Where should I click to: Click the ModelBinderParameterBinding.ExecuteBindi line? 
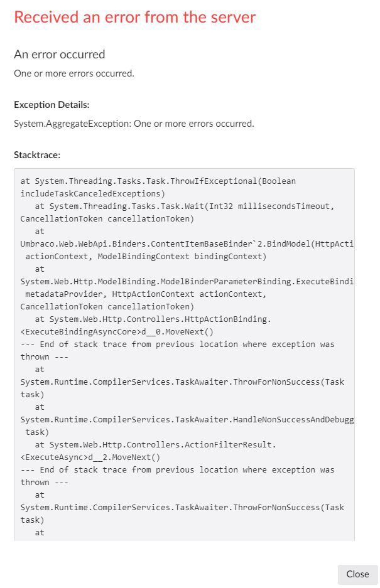[187, 282]
